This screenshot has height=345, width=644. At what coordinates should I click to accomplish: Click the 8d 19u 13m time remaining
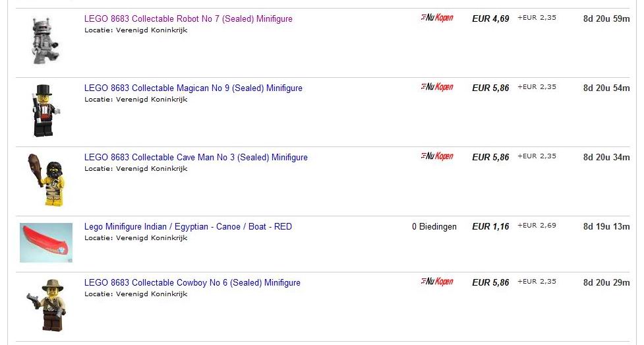(x=606, y=226)
